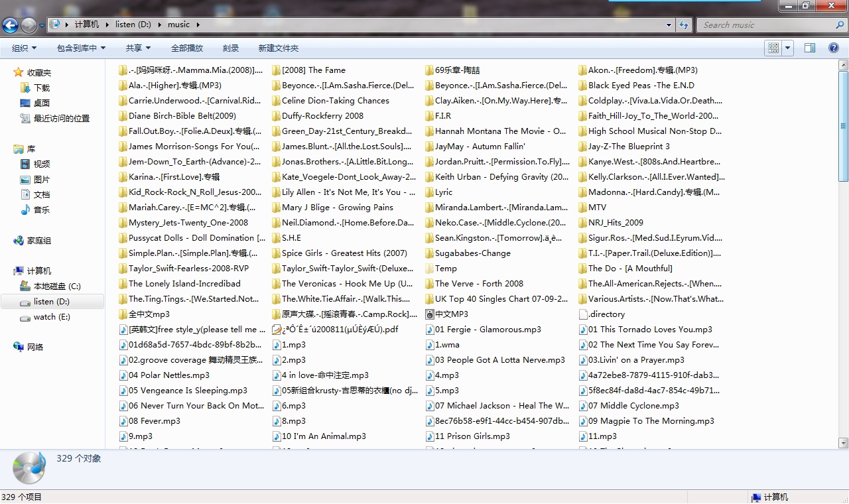Select 11 Prison Girls.mp3 file

(x=468, y=436)
